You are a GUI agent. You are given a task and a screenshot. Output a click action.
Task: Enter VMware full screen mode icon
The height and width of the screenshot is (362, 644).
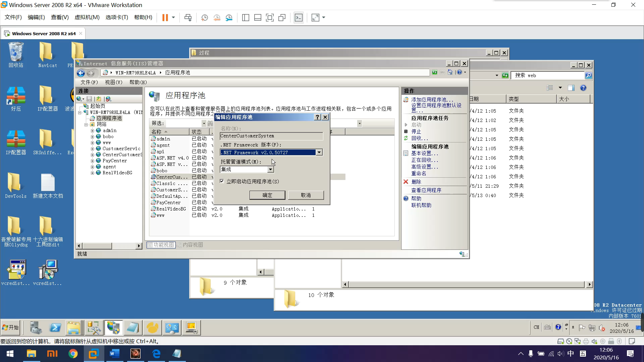tap(270, 18)
